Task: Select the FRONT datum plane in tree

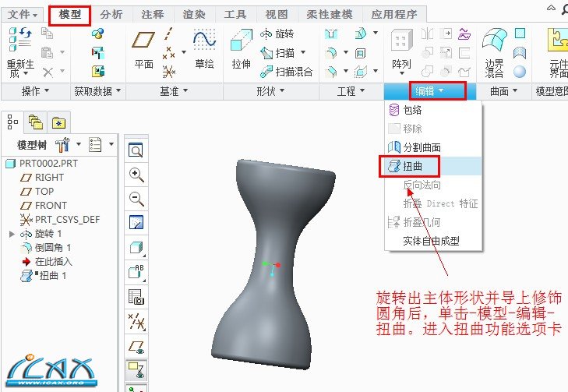Action: (44, 206)
